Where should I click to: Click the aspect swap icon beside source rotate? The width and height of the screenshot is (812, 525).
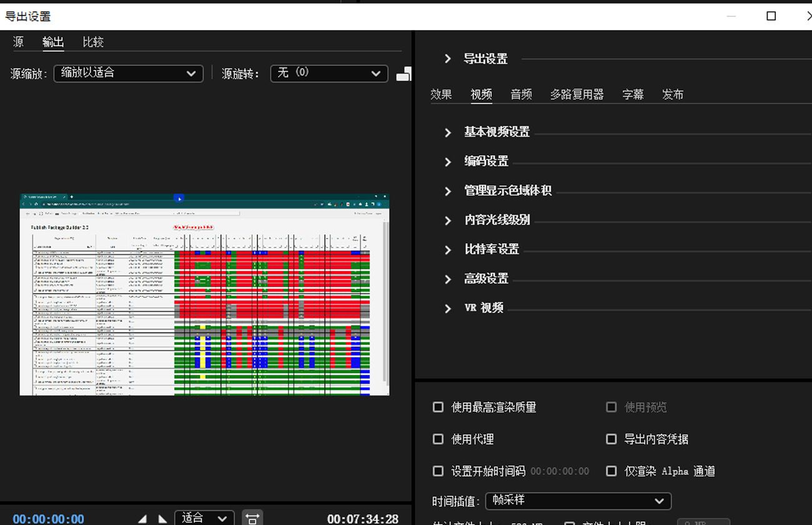[404, 73]
